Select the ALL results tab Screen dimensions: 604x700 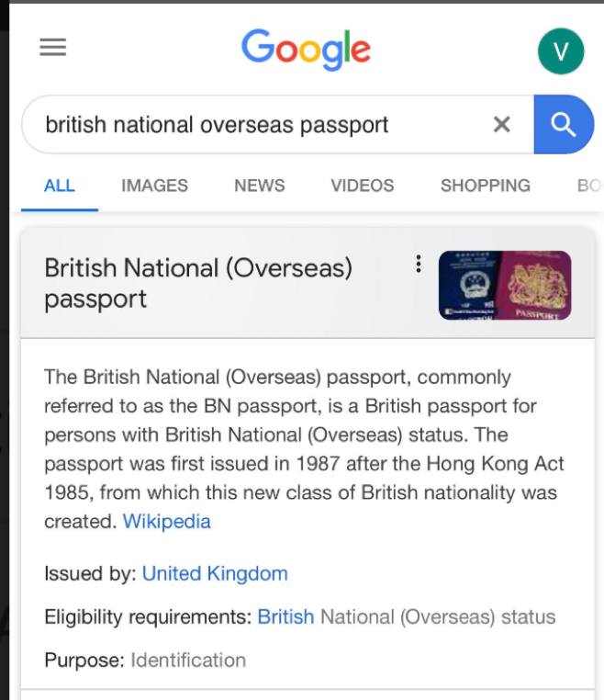tap(60, 186)
